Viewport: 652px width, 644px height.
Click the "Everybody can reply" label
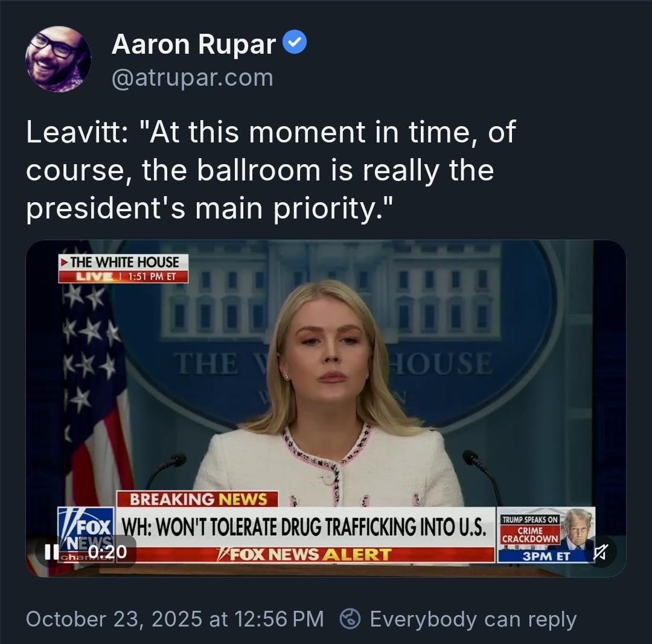point(473,619)
